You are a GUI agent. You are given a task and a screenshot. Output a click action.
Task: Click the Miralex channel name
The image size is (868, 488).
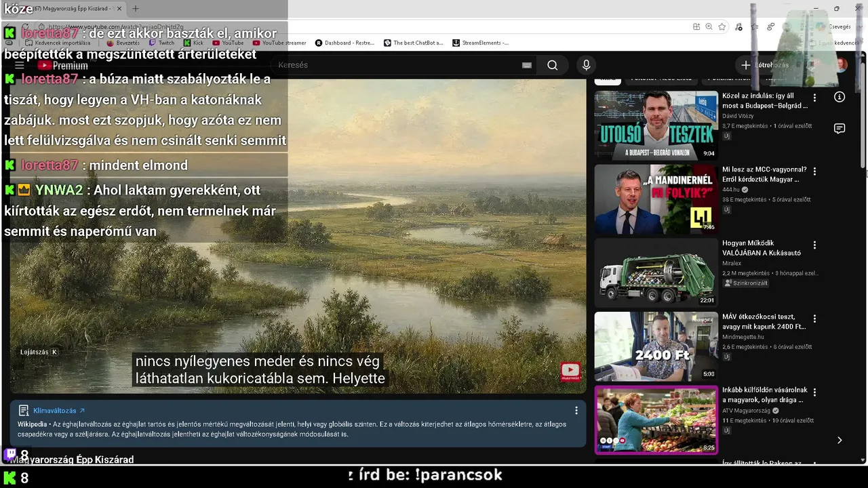click(x=732, y=263)
